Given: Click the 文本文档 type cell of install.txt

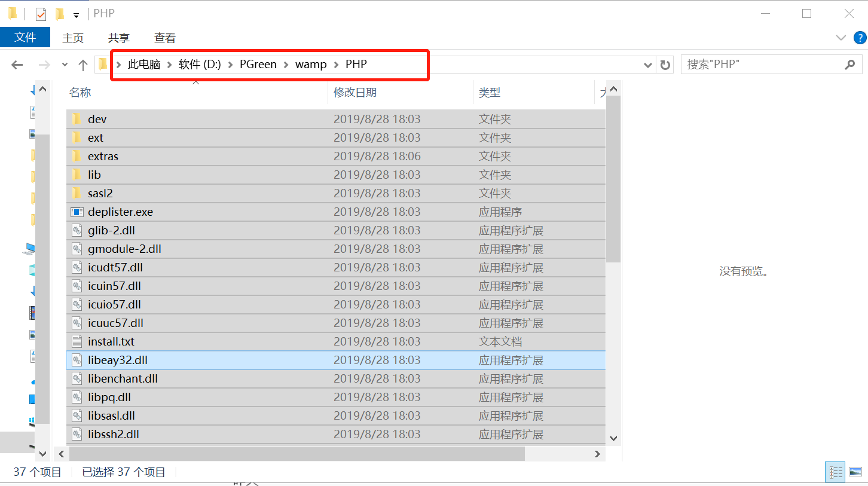Looking at the screenshot, I should coord(500,341).
